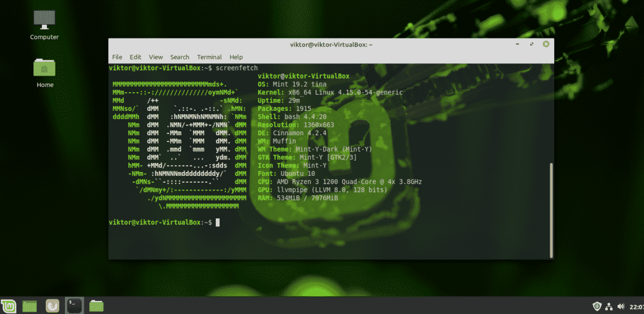Open the File menu in terminal
Viewport: 644px width, 314px height.
117,57
